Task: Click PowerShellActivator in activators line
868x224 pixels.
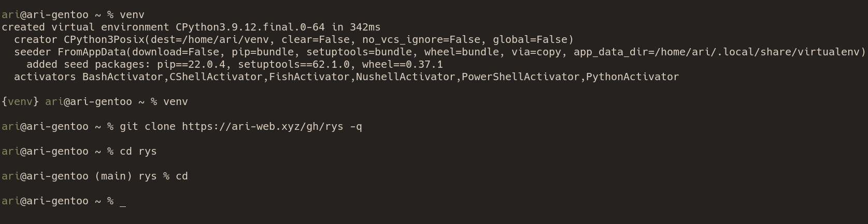Action: point(521,77)
